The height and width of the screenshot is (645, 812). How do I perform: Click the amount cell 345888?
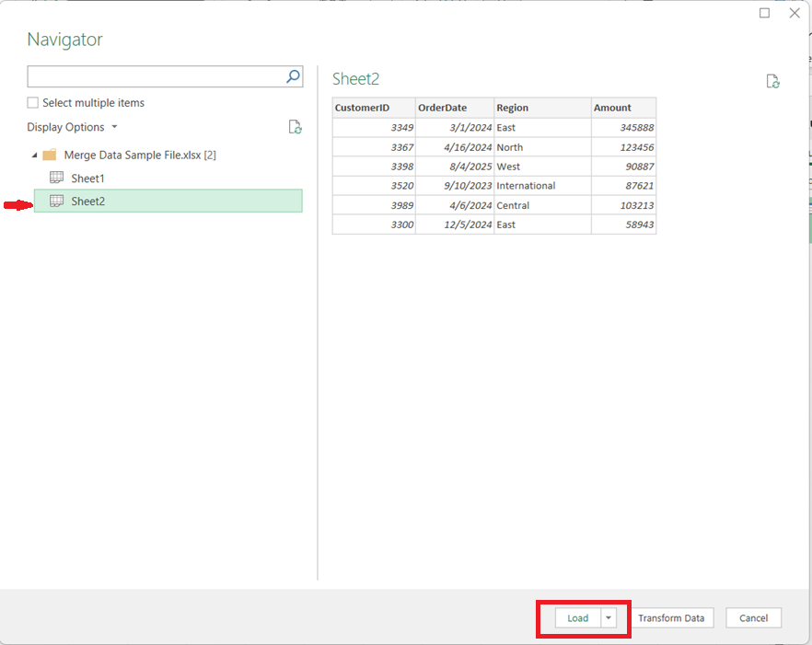click(x=623, y=127)
